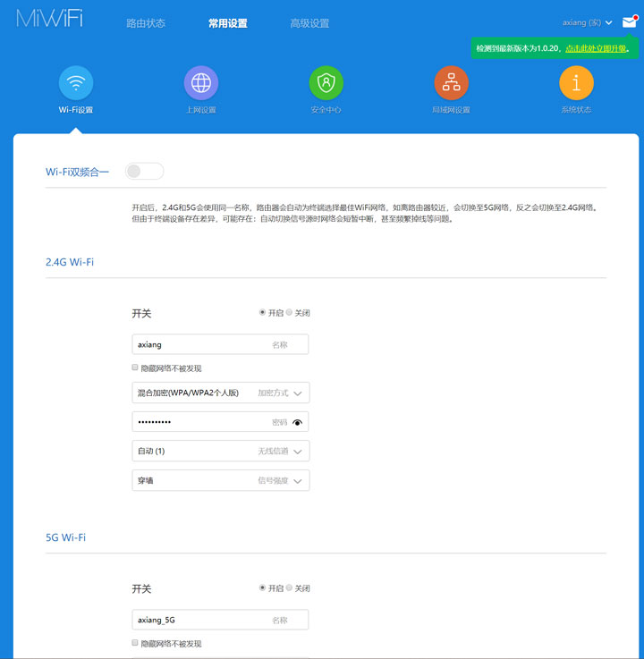
Task: Open the 局域网设置 network icon
Action: click(451, 83)
